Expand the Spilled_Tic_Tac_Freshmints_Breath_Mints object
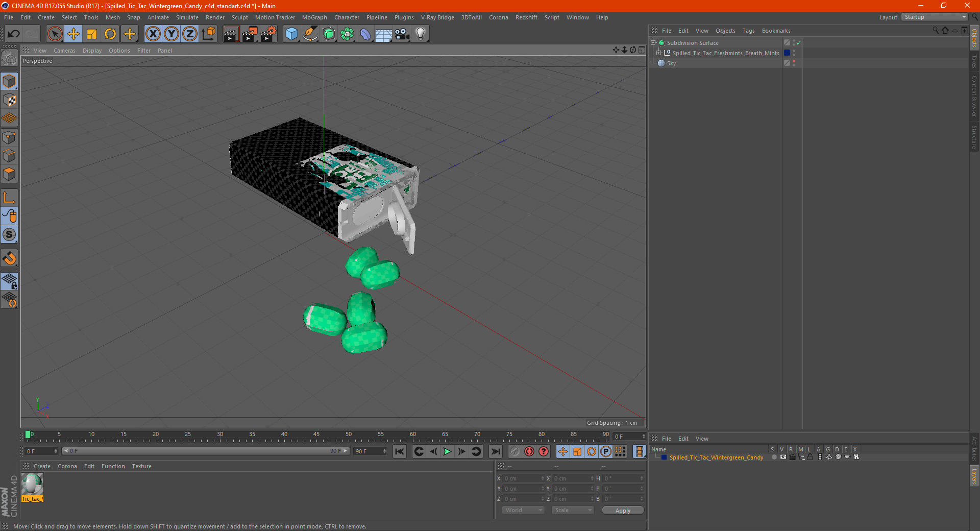Image resolution: width=980 pixels, height=531 pixels. [659, 53]
